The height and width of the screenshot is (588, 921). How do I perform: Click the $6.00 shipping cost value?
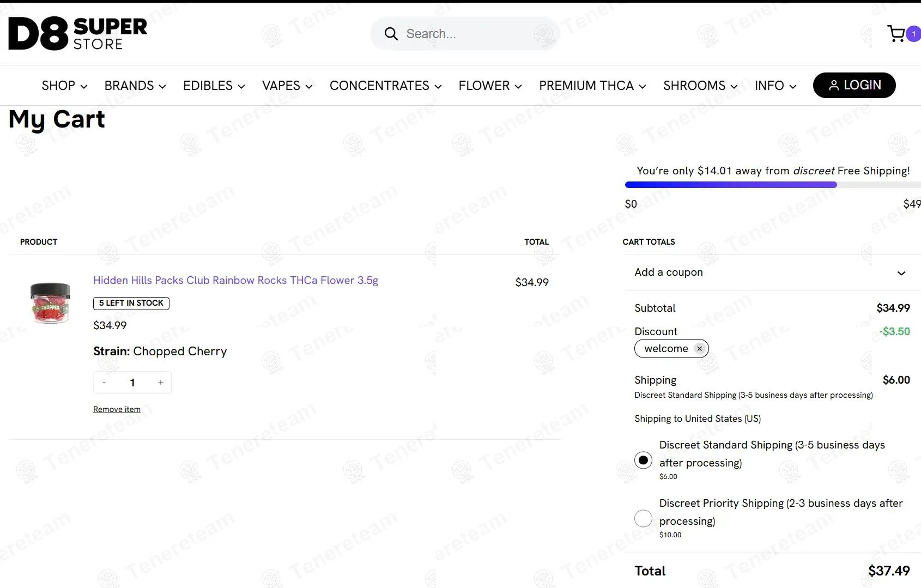(896, 380)
